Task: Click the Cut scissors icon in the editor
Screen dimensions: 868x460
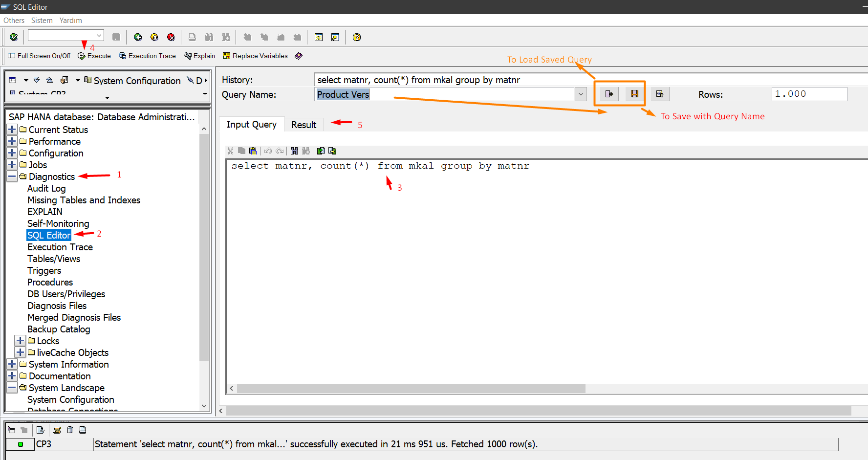Action: pos(230,151)
